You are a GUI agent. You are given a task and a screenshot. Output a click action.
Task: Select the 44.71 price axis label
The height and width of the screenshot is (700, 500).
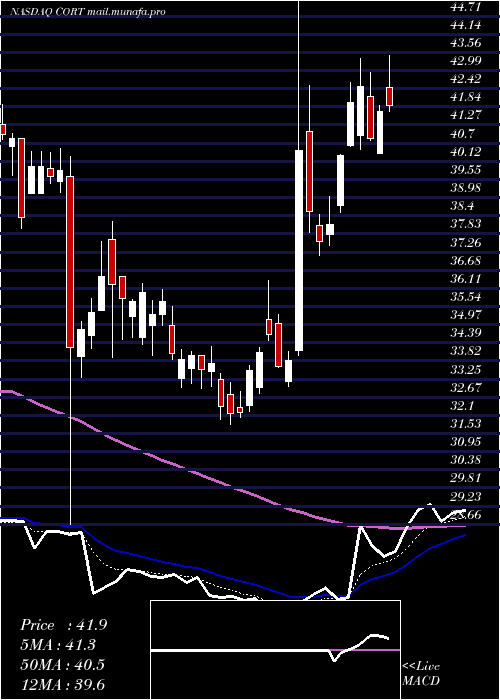(466, 7)
